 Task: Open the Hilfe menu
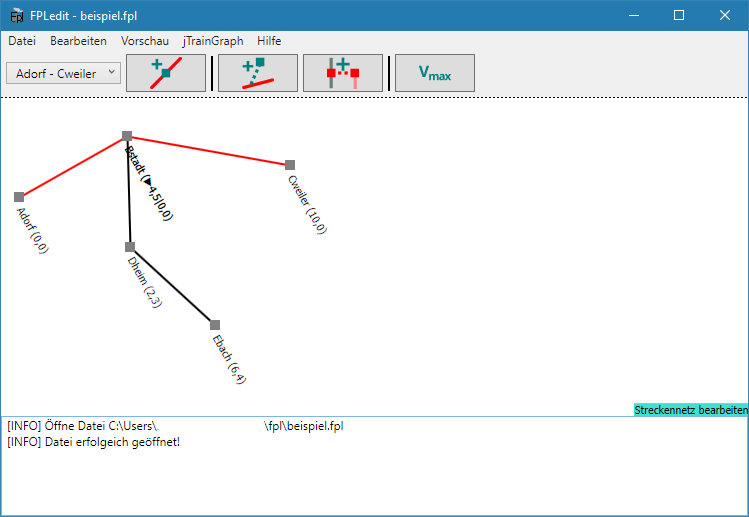(269, 41)
